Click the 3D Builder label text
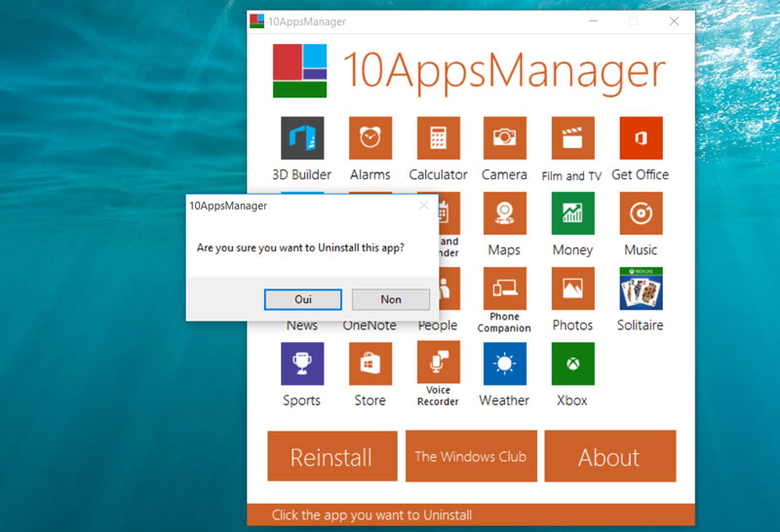Image resolution: width=780 pixels, height=532 pixels. point(301,174)
